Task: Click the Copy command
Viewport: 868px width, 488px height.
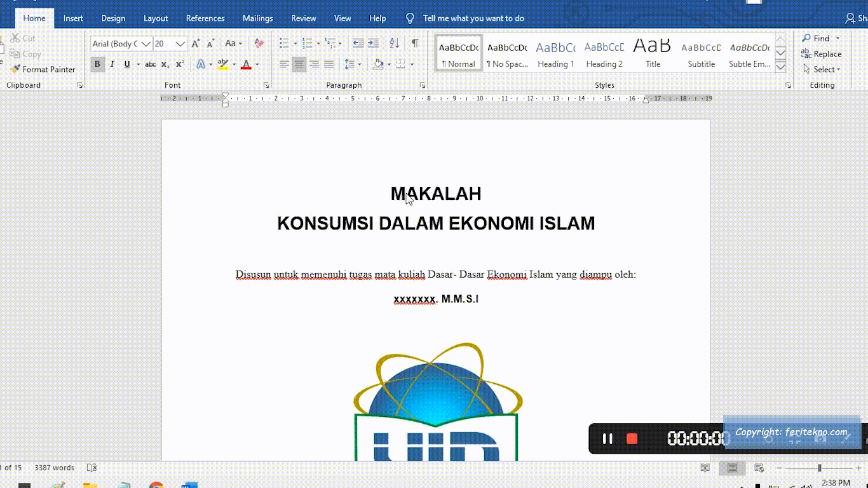Action: click(x=25, y=54)
